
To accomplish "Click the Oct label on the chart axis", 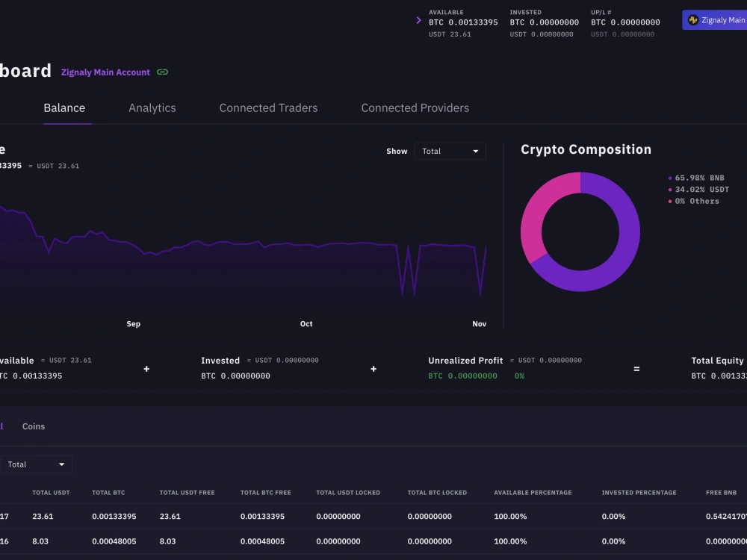I will pos(306,324).
